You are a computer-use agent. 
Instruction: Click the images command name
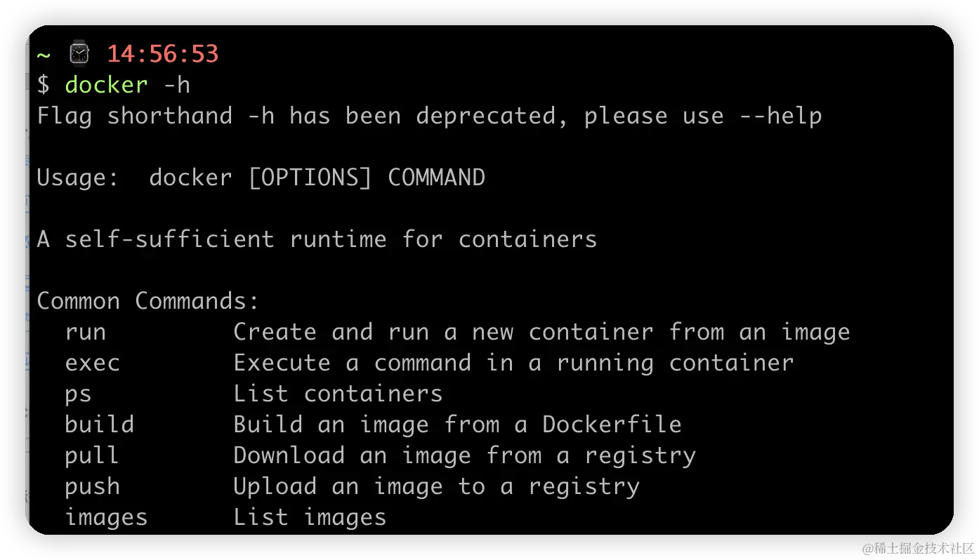click(x=106, y=517)
